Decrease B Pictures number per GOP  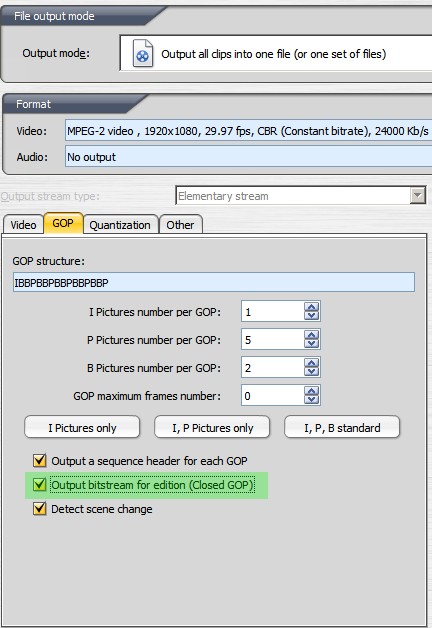[311, 372]
